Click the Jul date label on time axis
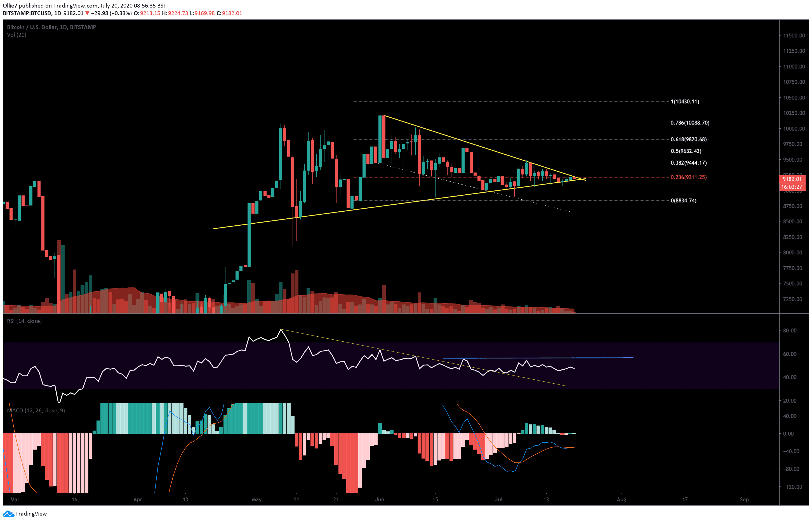Image resolution: width=812 pixels, height=522 pixels. [x=498, y=499]
